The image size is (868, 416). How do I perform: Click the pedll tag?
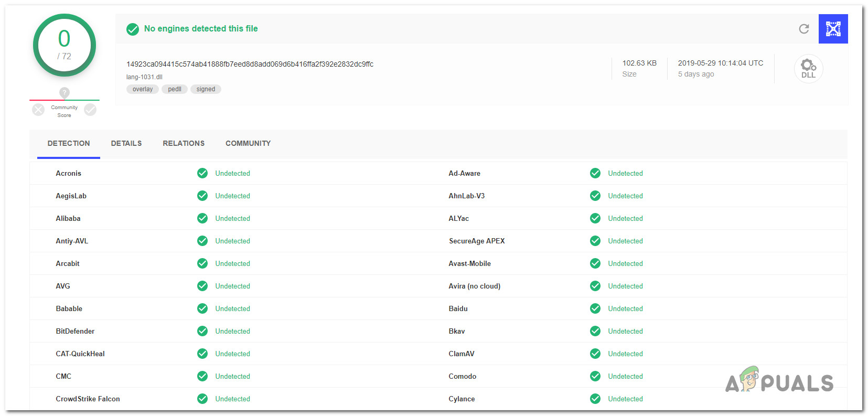pos(175,89)
